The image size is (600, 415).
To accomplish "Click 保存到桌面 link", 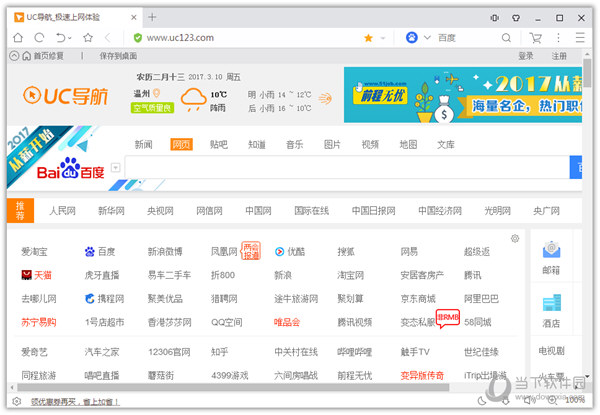I will tap(118, 56).
